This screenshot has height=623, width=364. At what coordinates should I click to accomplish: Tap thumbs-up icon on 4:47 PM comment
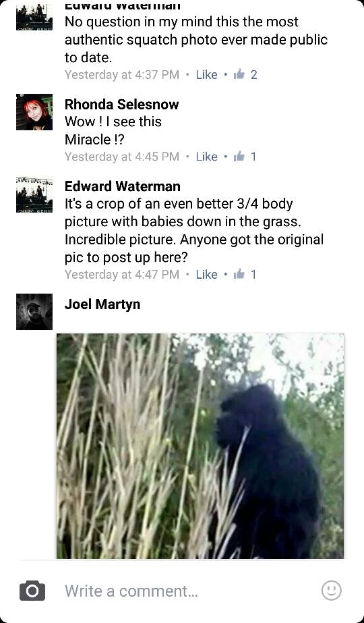pos(239,274)
